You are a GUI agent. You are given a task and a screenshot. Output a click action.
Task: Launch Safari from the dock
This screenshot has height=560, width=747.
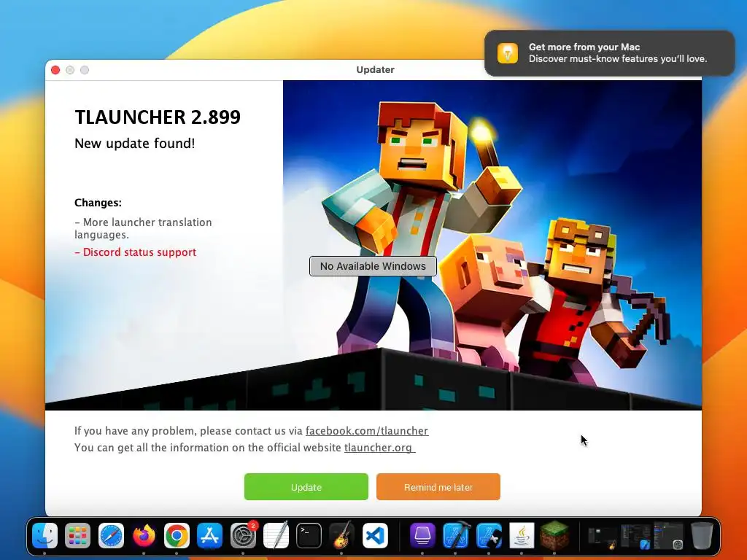pos(111,536)
